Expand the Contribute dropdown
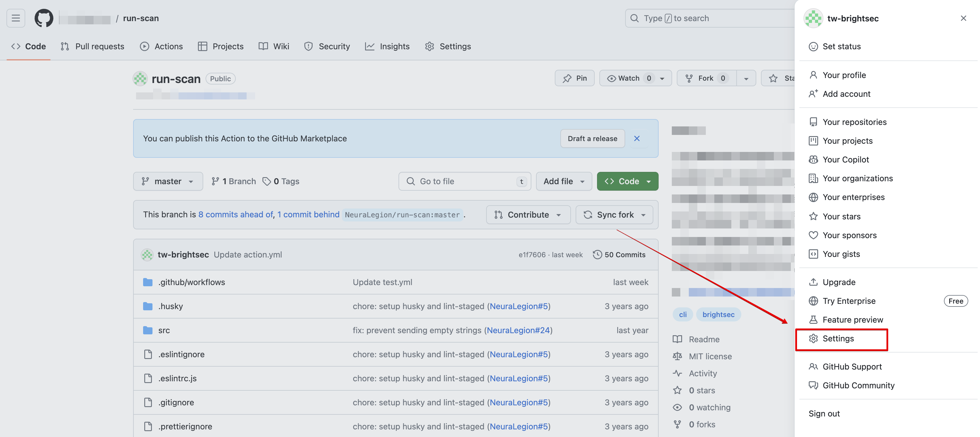980x437 pixels. point(528,215)
